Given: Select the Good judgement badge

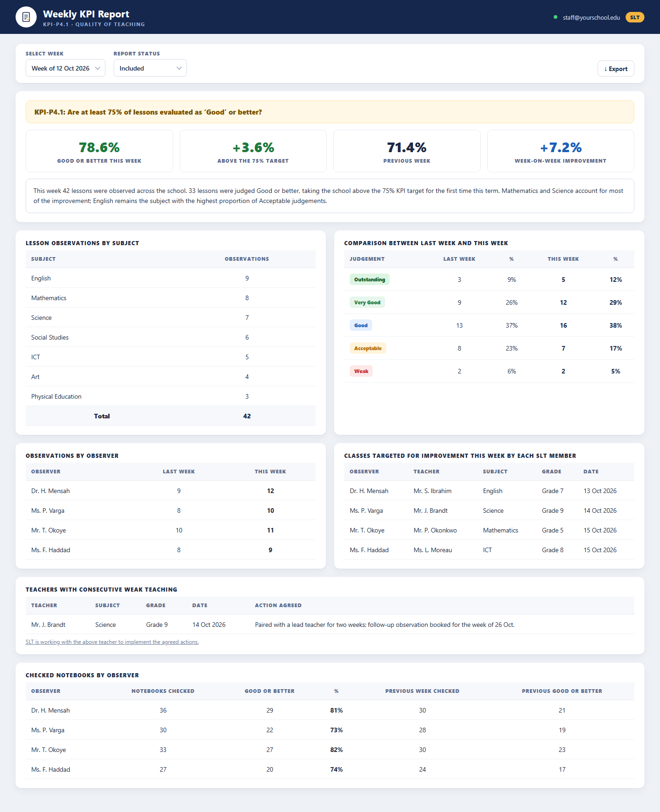Looking at the screenshot, I should point(361,325).
